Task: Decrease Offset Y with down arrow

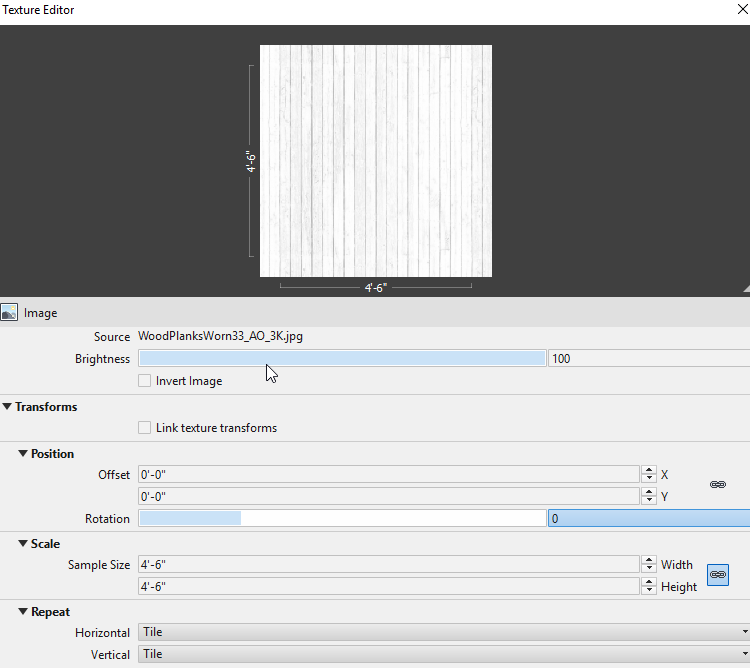Action: tap(649, 501)
